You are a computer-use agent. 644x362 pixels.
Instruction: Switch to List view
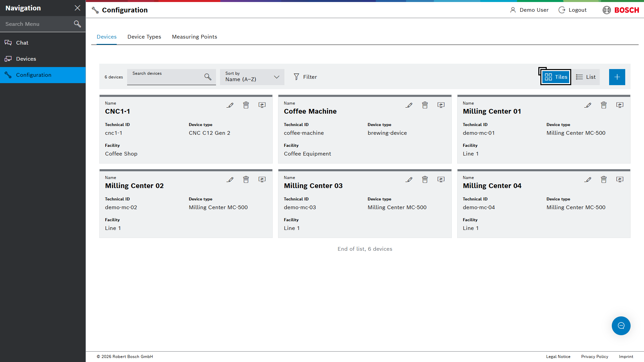(586, 77)
